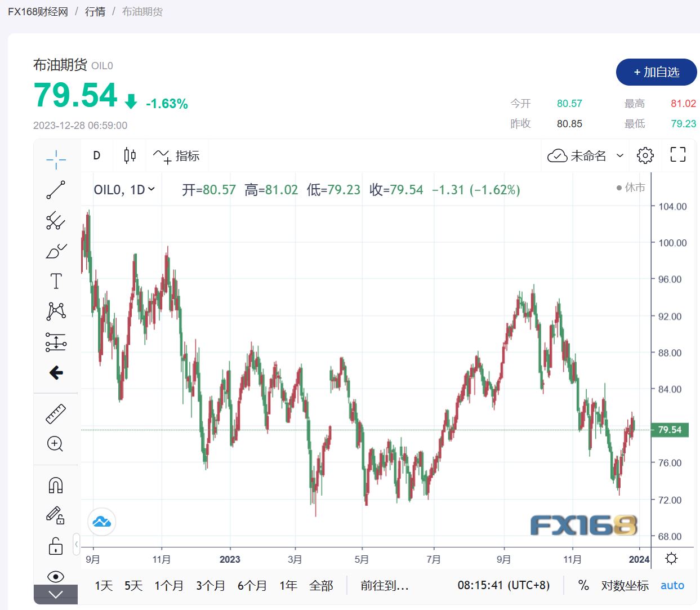
Task: Select the trend line drawing tool
Action: click(56, 190)
